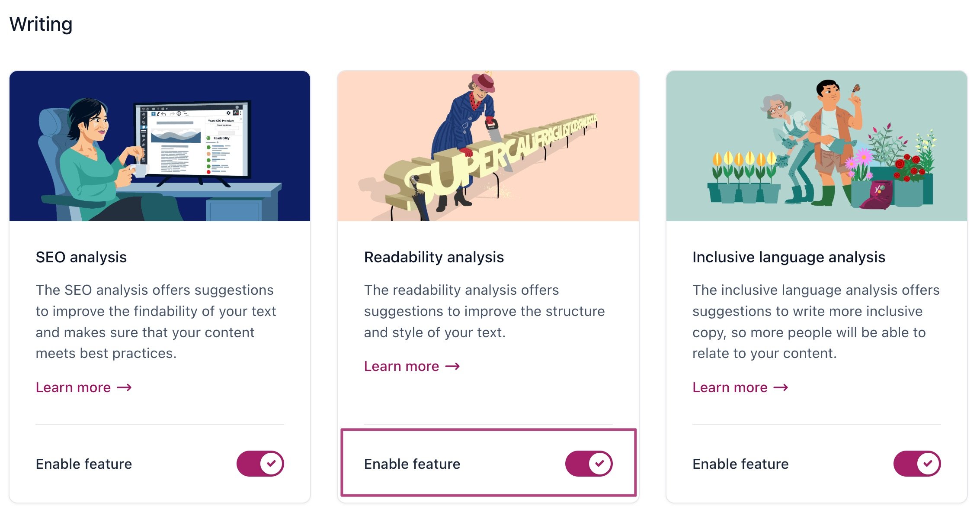Follow Learn more for Inclusive language analysis

tap(730, 387)
